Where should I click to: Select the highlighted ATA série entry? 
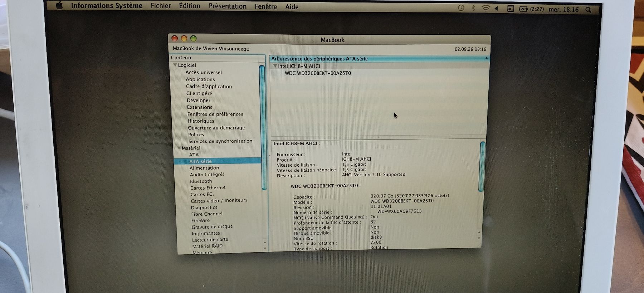(217, 161)
